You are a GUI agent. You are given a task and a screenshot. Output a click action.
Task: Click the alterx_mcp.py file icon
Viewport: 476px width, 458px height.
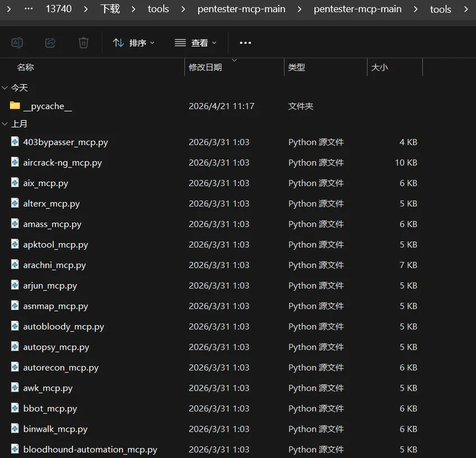coord(15,203)
